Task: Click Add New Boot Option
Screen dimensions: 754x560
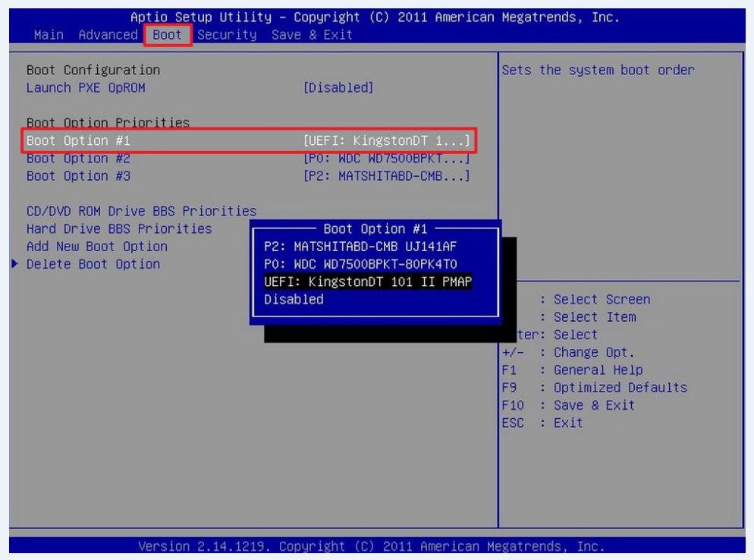Action: 97,247
